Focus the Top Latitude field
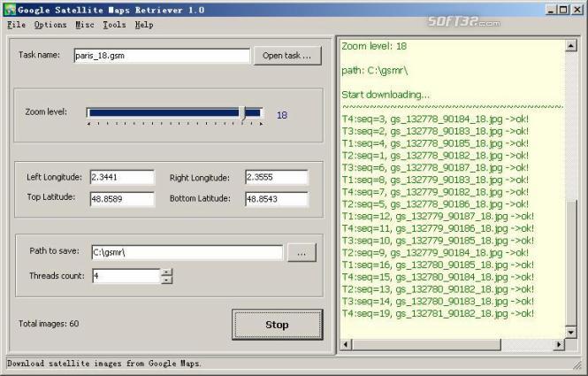 coord(122,199)
